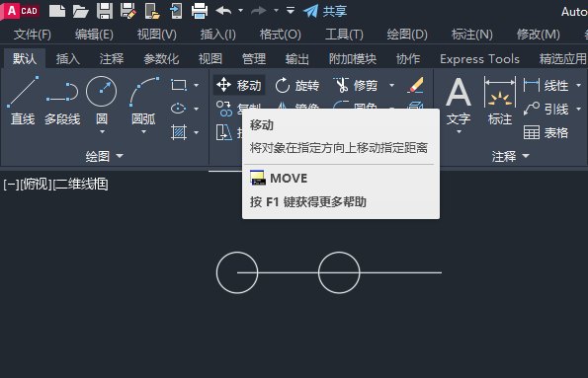
Task: Expand the customize quick access toolbar menu
Action: click(291, 11)
